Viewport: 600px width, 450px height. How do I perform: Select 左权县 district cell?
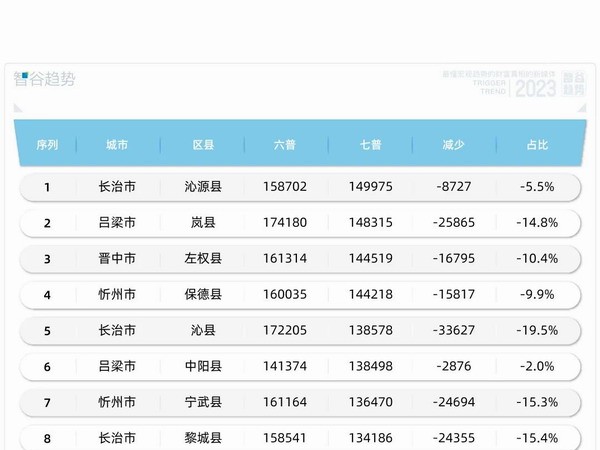(204, 259)
